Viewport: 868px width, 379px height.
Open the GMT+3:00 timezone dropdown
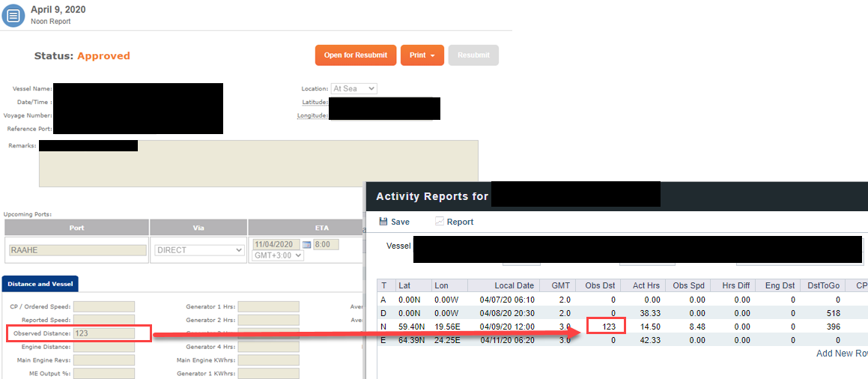click(x=278, y=255)
